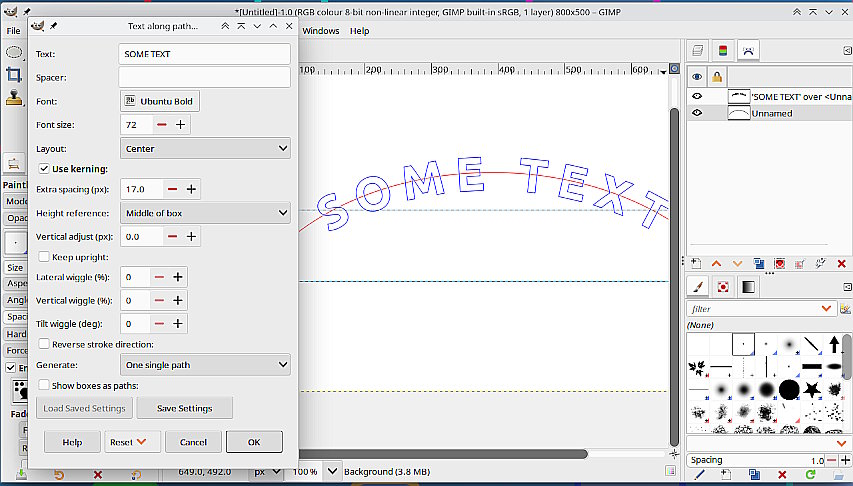Open brushes dock configuration menu
Image resolution: width=853 pixels, height=486 pixels.
tap(847, 287)
